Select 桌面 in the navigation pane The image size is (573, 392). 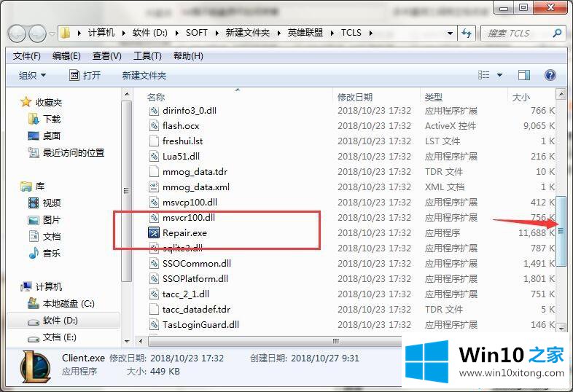[52, 136]
